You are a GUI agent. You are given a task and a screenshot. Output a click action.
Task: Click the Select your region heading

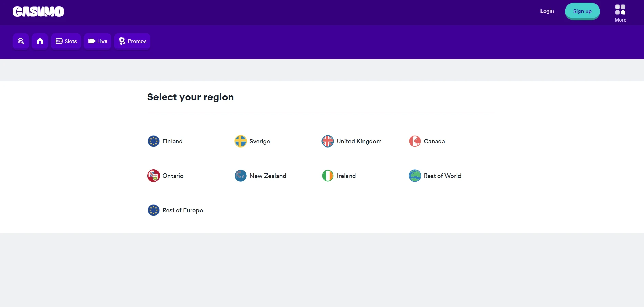point(190,97)
